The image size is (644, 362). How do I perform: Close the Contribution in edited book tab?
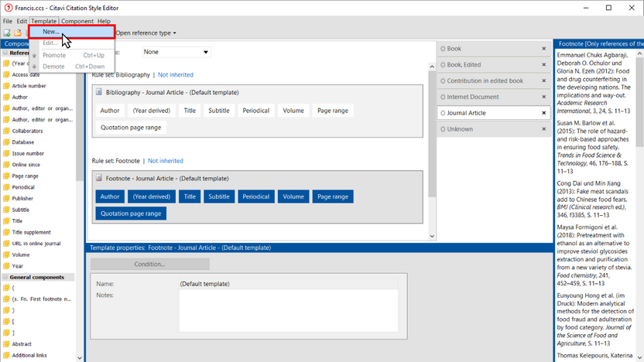pos(544,81)
